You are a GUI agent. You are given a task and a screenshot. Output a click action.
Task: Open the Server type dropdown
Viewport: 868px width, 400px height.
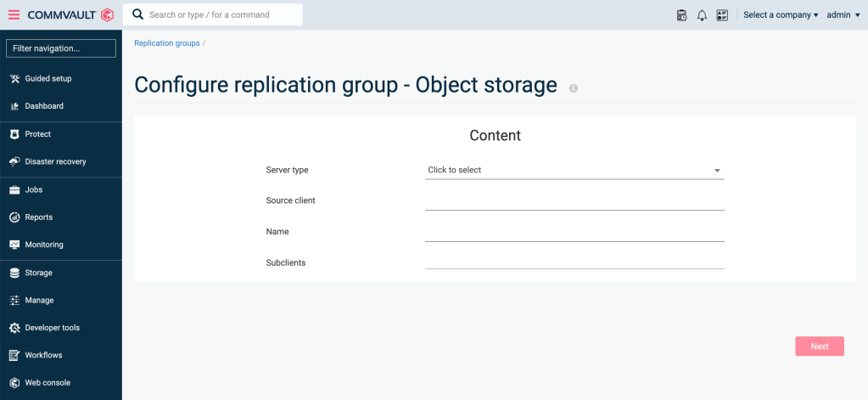coord(574,170)
